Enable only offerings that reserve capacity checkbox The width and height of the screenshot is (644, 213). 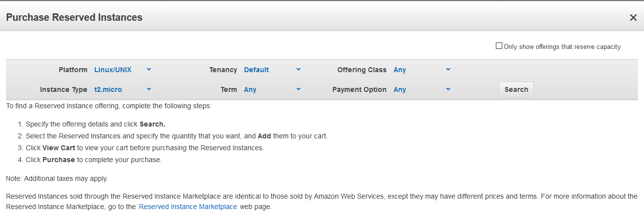(x=499, y=46)
